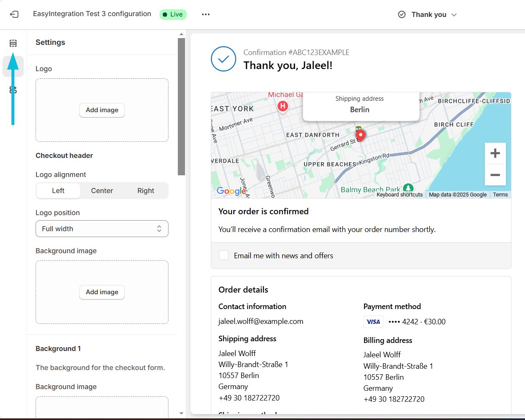Zoom in on the map
The width and height of the screenshot is (525, 420).
(x=495, y=153)
